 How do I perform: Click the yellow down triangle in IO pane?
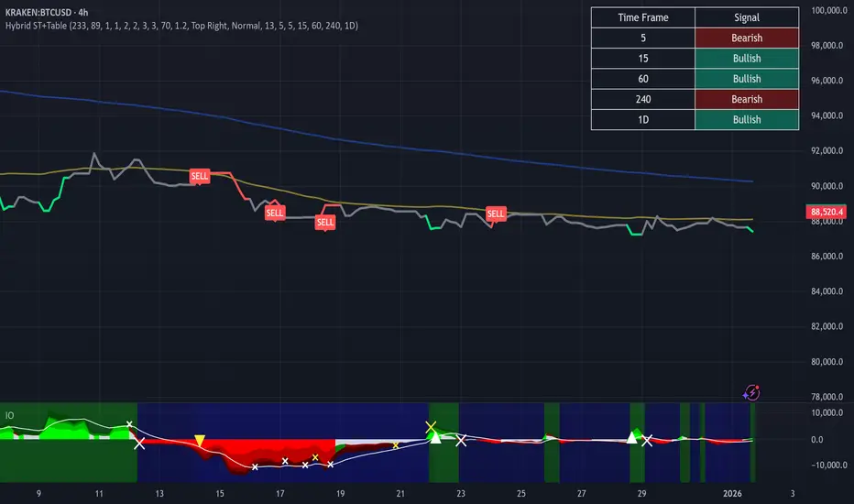click(200, 441)
